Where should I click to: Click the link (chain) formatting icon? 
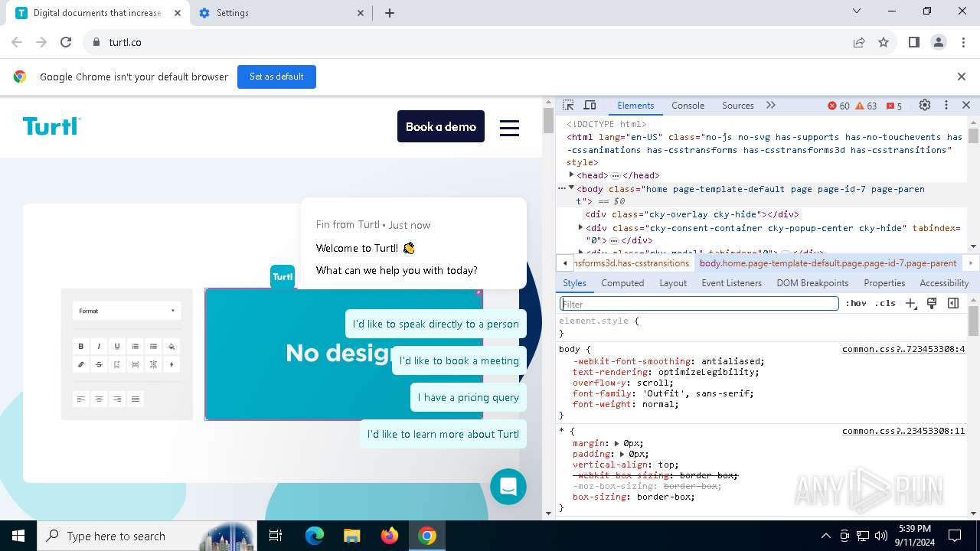80,364
